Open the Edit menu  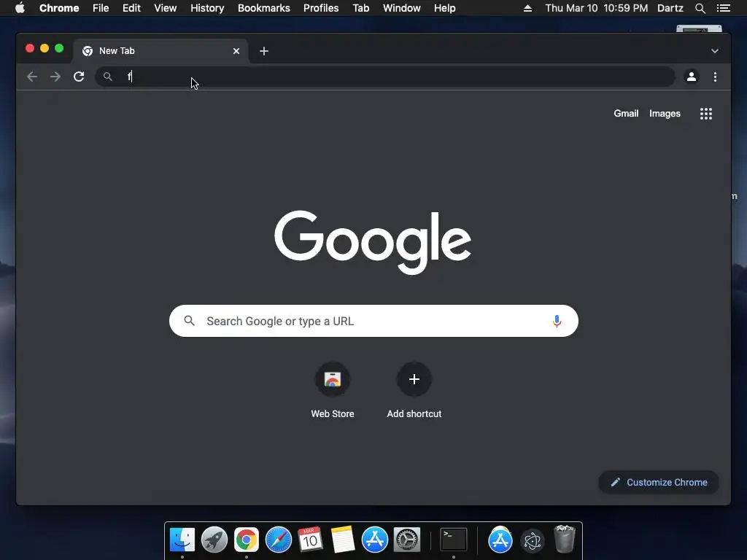pyautogui.click(x=131, y=8)
